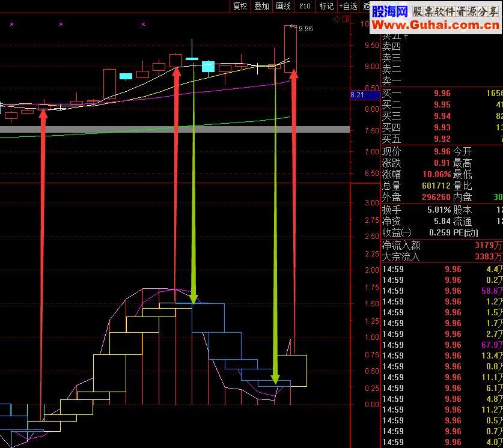Image resolution: width=503 pixels, height=448 pixels.
Task: Click the 最低 label
Action: point(463,174)
